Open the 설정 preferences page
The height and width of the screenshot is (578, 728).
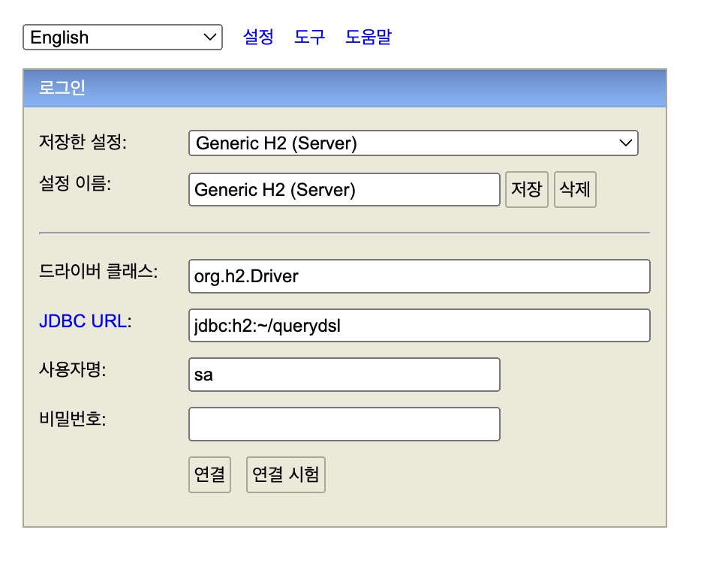point(258,37)
